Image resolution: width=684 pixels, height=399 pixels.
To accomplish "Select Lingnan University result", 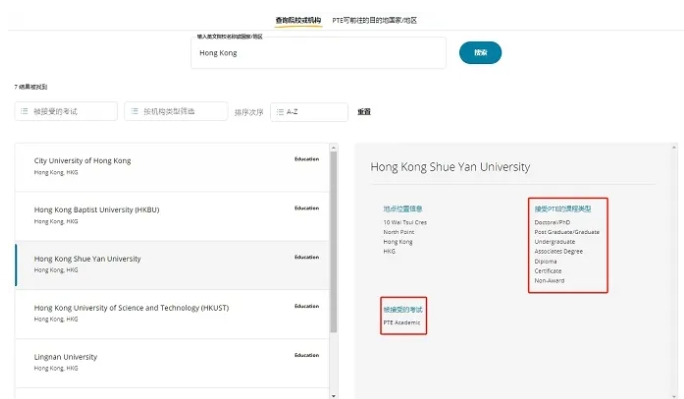I will click(172, 363).
